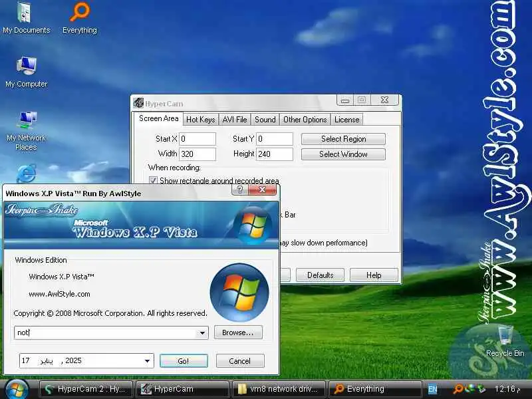The image size is (532, 399).
Task: Click the Windows Vista logo orb in dialog
Action: pyautogui.click(x=239, y=293)
